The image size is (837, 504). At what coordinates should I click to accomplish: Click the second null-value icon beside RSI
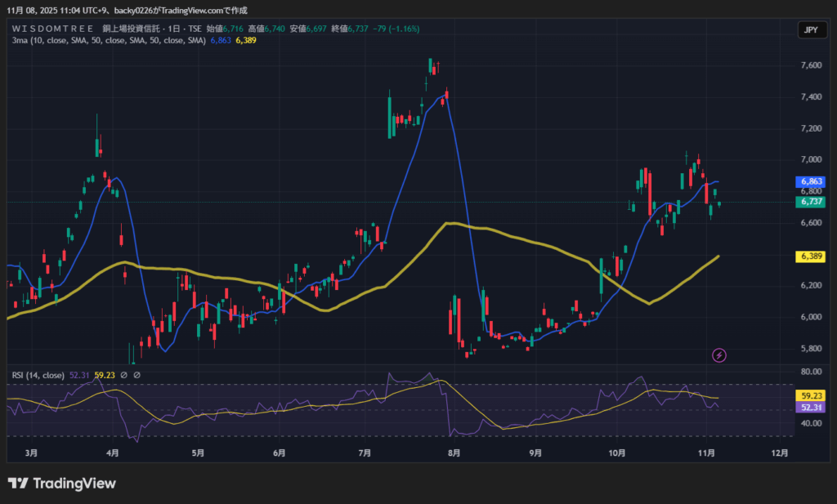click(x=137, y=376)
